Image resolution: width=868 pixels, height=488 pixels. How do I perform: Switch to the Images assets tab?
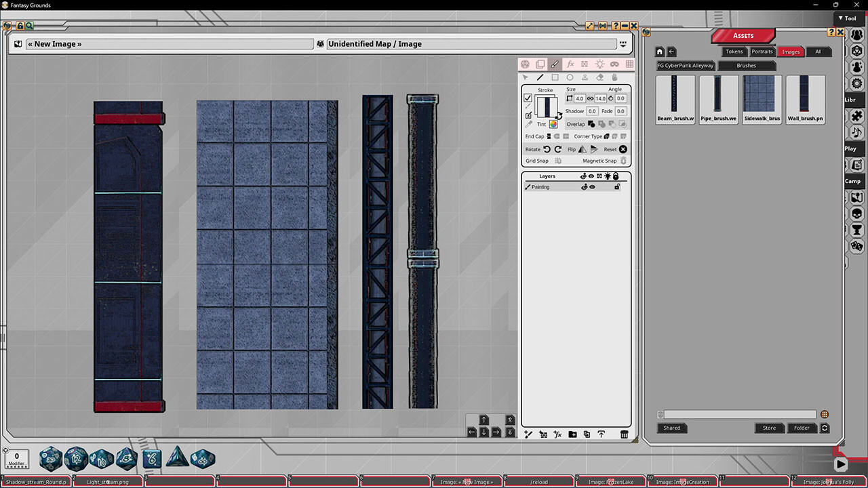pos(791,52)
